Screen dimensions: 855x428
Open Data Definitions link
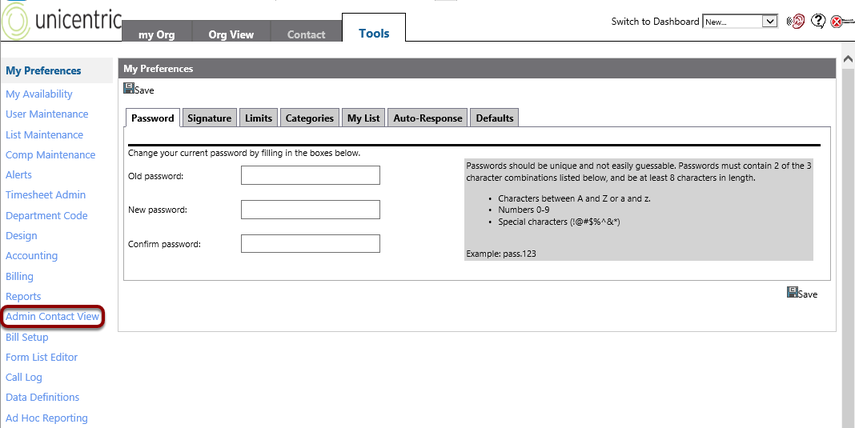click(x=42, y=397)
